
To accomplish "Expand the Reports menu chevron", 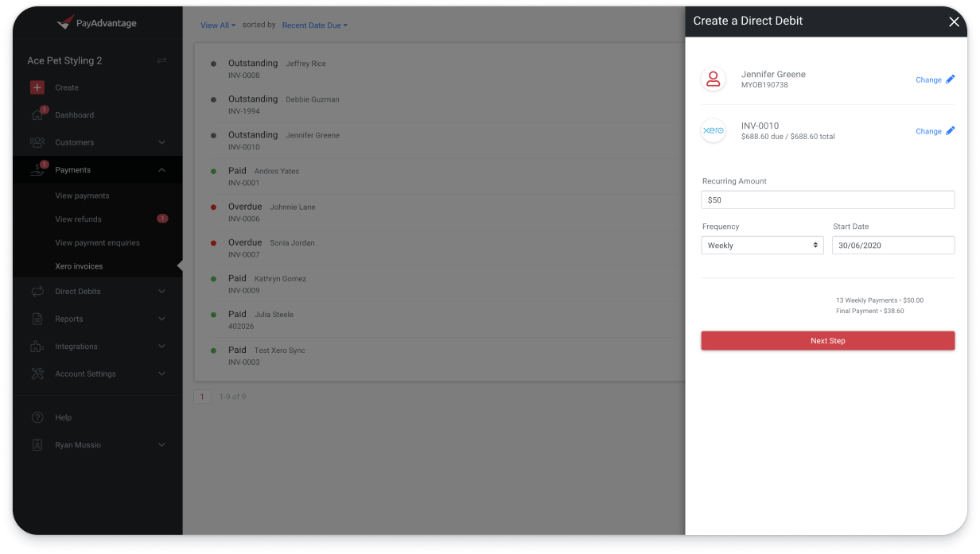I will pyautogui.click(x=162, y=319).
